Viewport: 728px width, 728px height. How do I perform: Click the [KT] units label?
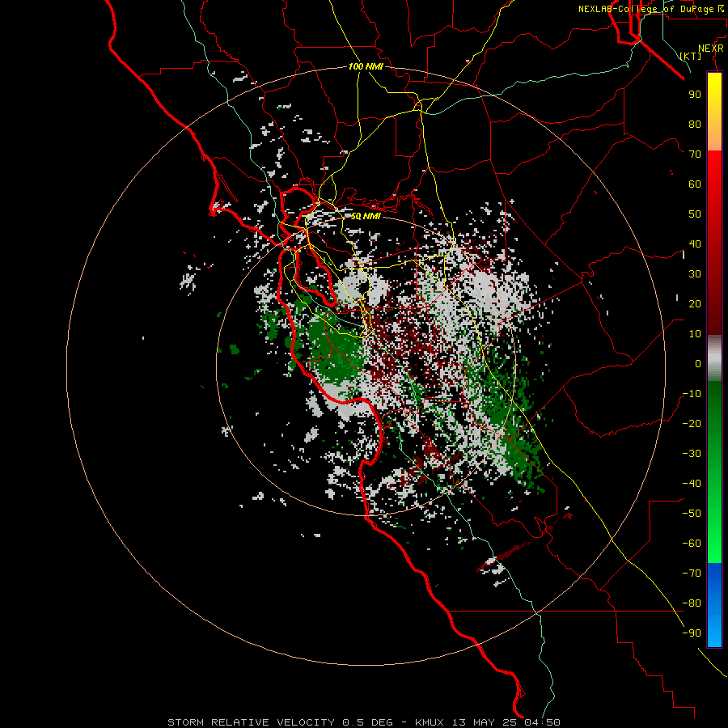691,56
